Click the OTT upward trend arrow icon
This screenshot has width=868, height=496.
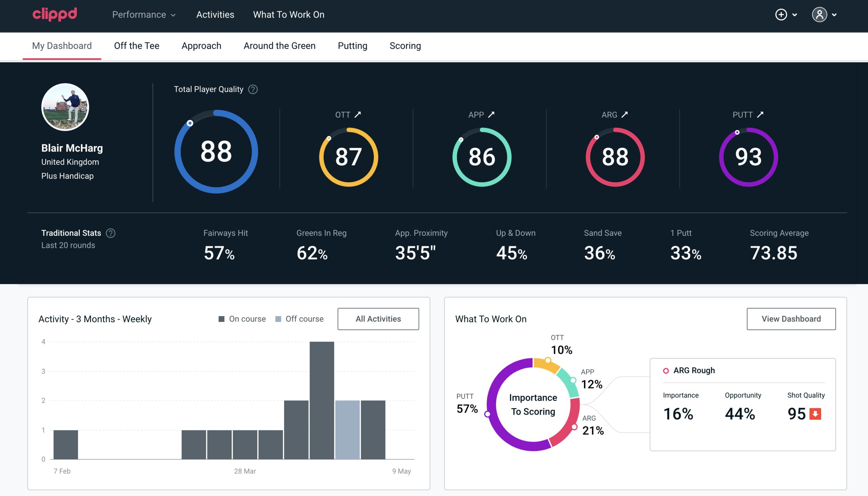(358, 115)
